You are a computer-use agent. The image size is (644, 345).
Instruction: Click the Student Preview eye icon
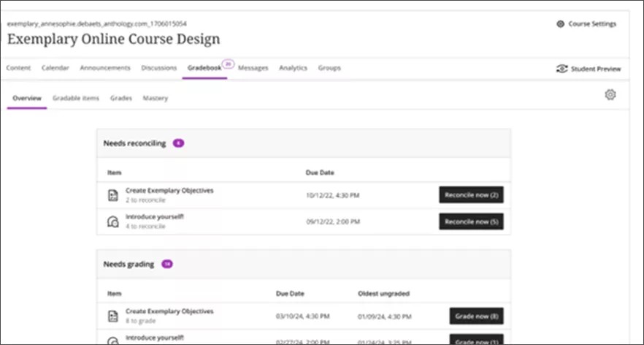[x=561, y=69]
